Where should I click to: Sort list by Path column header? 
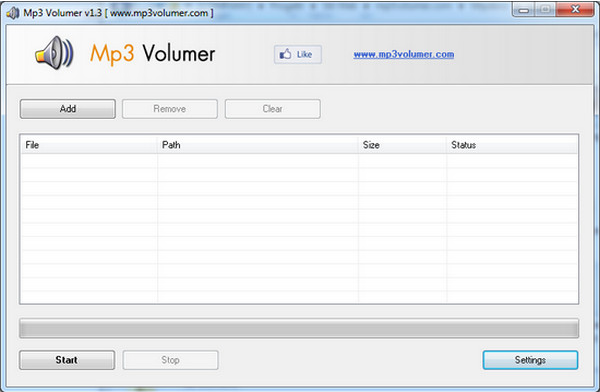point(258,145)
